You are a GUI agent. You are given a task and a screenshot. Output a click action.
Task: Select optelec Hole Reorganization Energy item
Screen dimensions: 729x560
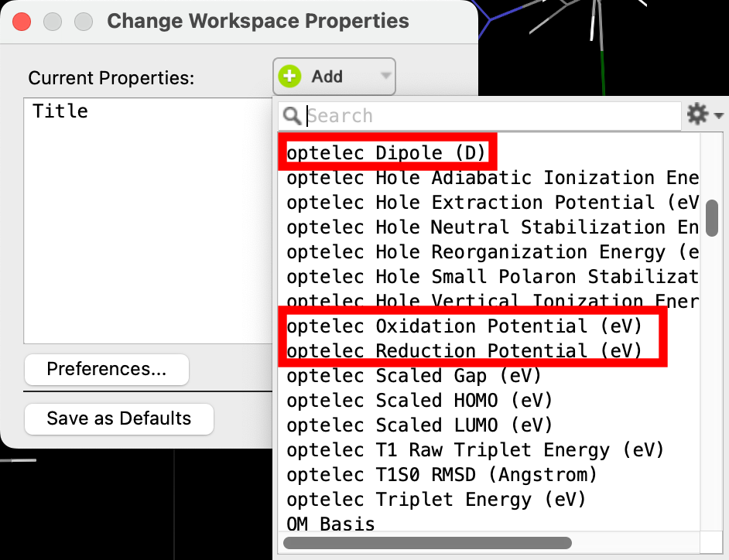[493, 252]
